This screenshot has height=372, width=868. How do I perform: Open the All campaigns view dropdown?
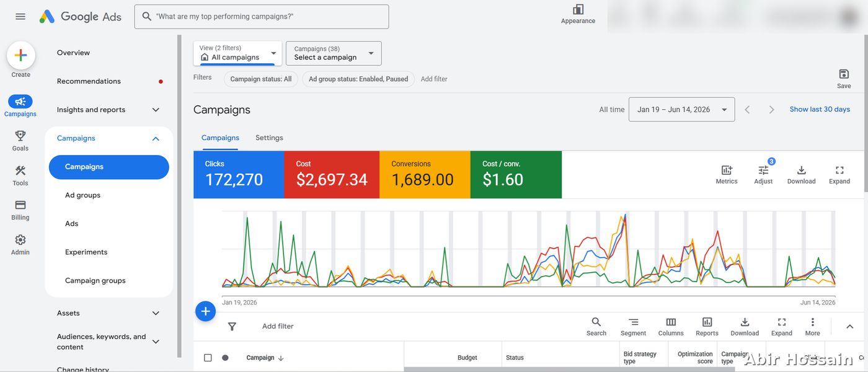point(238,53)
